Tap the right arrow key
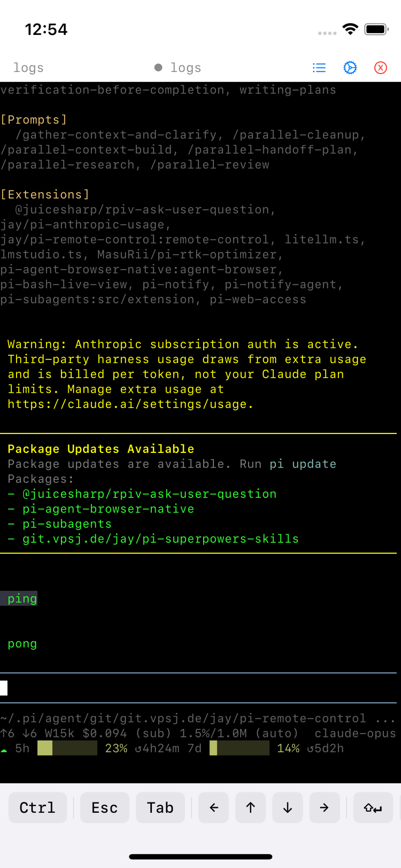The image size is (401, 868). click(325, 808)
